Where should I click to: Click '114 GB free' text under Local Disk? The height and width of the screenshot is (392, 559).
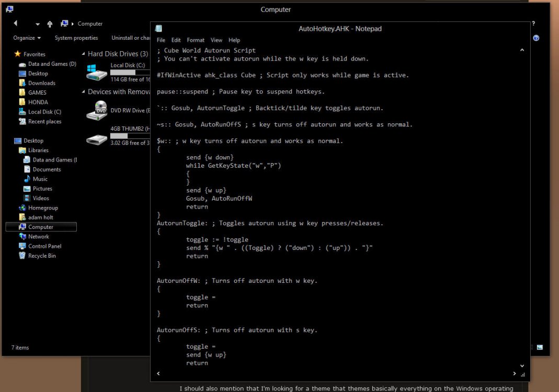pos(131,79)
